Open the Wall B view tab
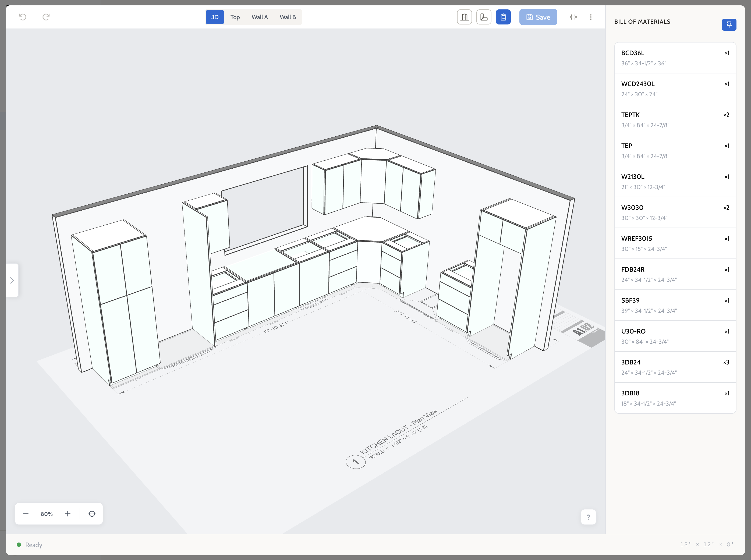The width and height of the screenshot is (751, 560). pyautogui.click(x=288, y=17)
